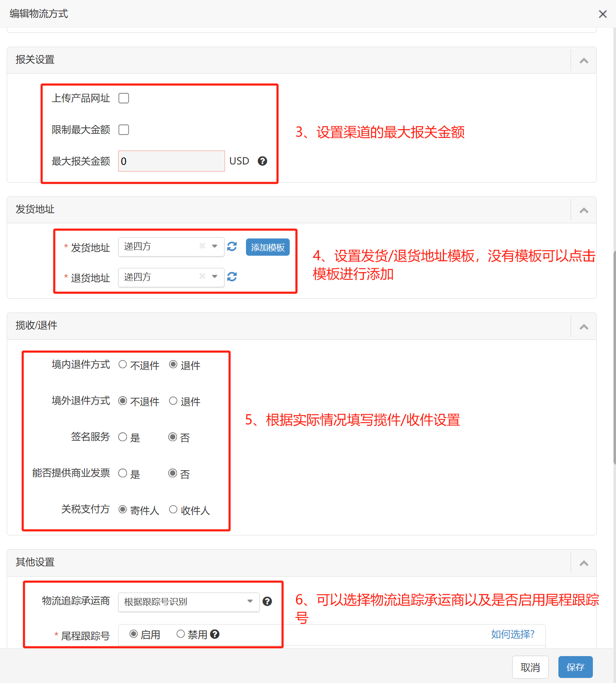Open the 发货地址 dropdown
This screenshot has height=683, width=616.
click(214, 246)
